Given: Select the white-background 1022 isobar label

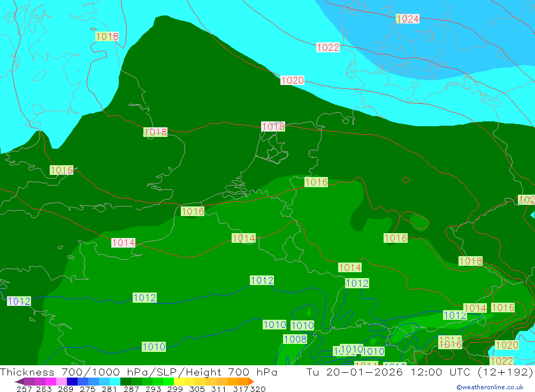Looking at the screenshot, I should point(328,47).
